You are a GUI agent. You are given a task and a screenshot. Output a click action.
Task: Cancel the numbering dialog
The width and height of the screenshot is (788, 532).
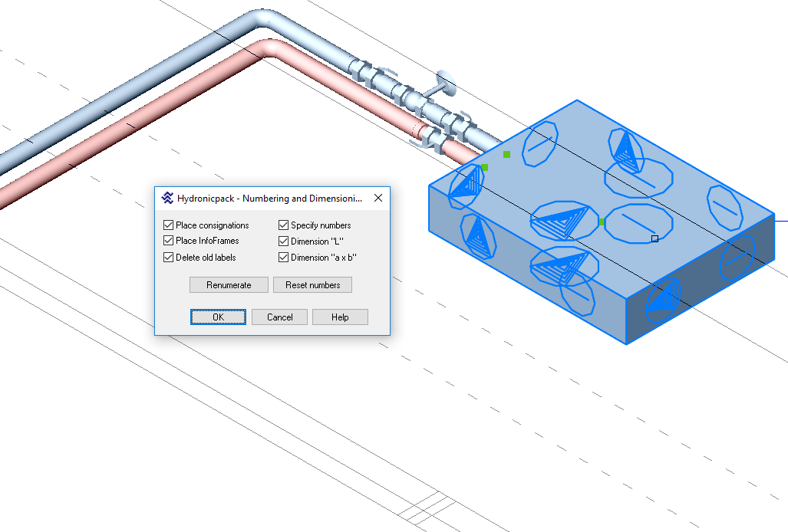279,317
